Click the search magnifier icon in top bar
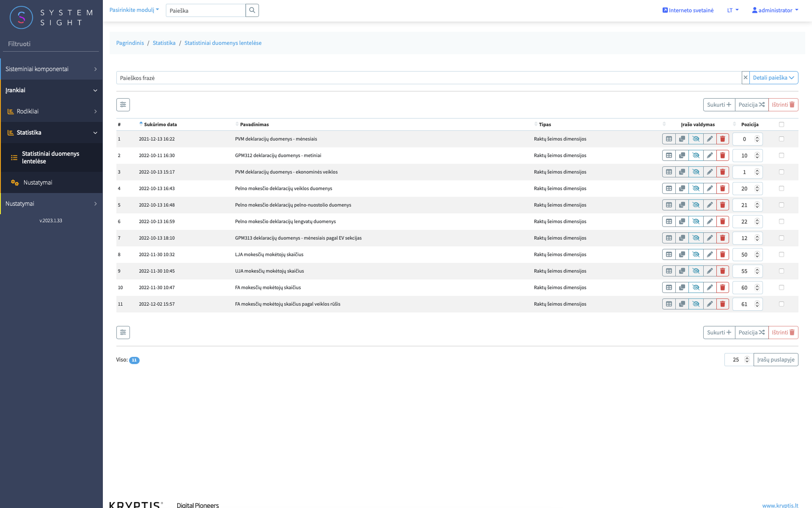The height and width of the screenshot is (508, 812). [x=252, y=10]
